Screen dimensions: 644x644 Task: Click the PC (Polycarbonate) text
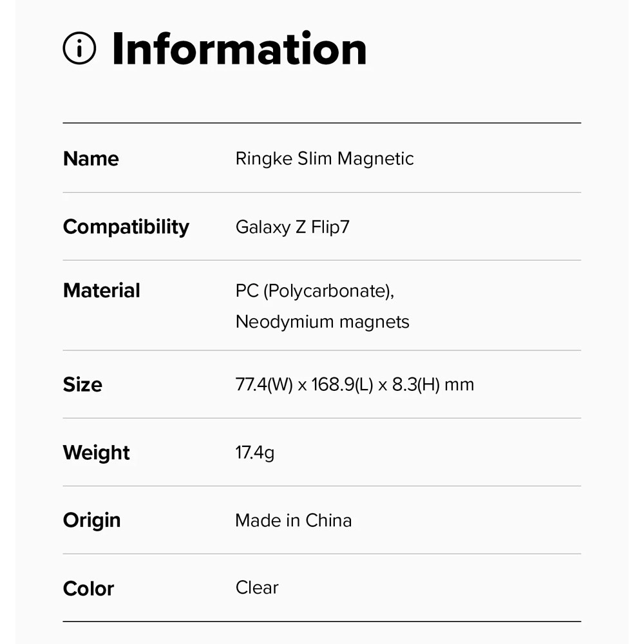(314, 290)
